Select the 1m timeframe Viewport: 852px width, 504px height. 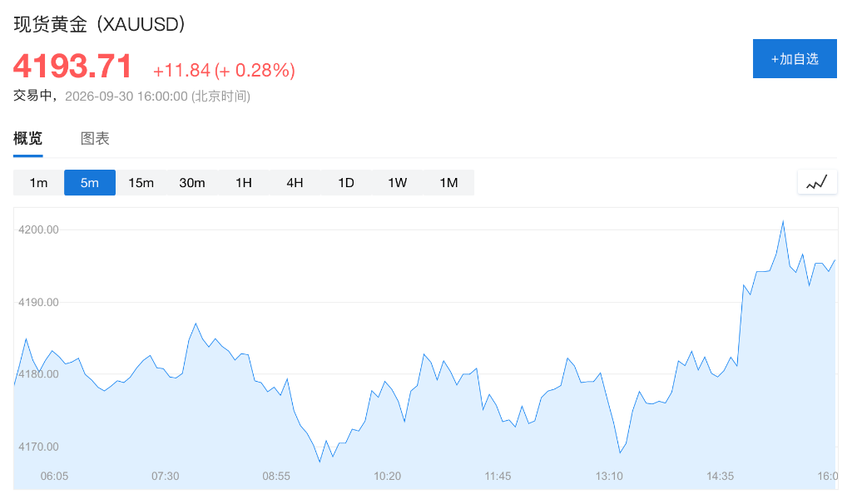click(x=38, y=182)
